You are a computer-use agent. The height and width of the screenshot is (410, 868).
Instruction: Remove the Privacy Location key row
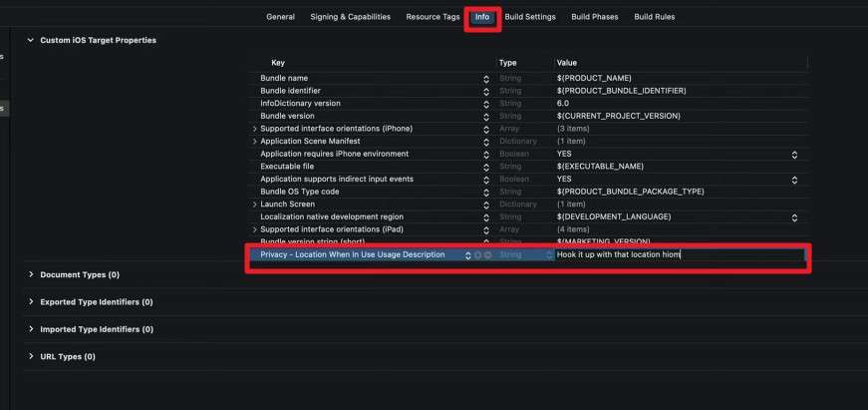(x=487, y=255)
